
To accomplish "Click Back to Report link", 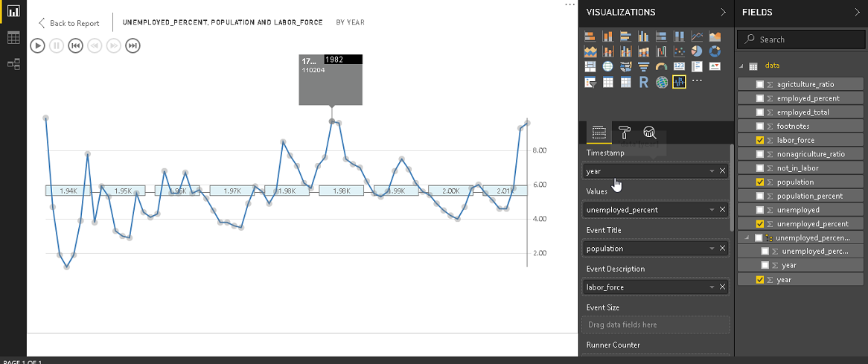I will click(x=69, y=23).
